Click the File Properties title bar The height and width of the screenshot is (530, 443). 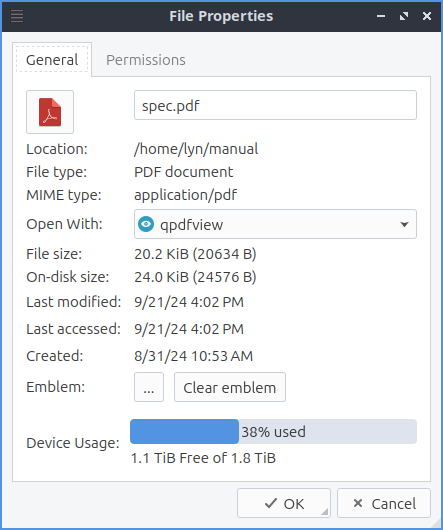221,16
